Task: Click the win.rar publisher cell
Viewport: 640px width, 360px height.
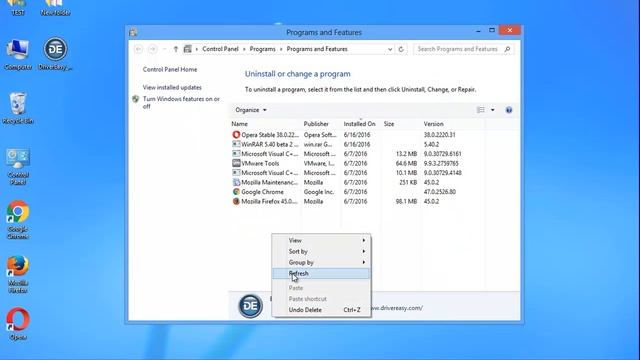Action: (318, 144)
